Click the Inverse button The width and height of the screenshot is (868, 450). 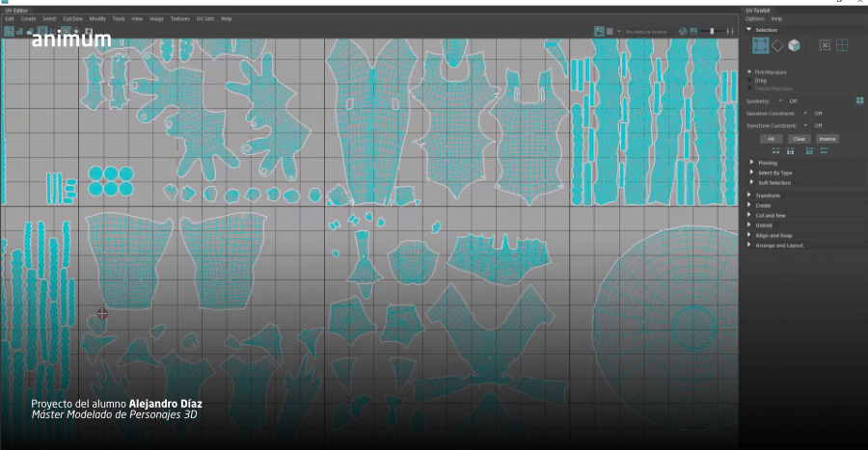827,139
